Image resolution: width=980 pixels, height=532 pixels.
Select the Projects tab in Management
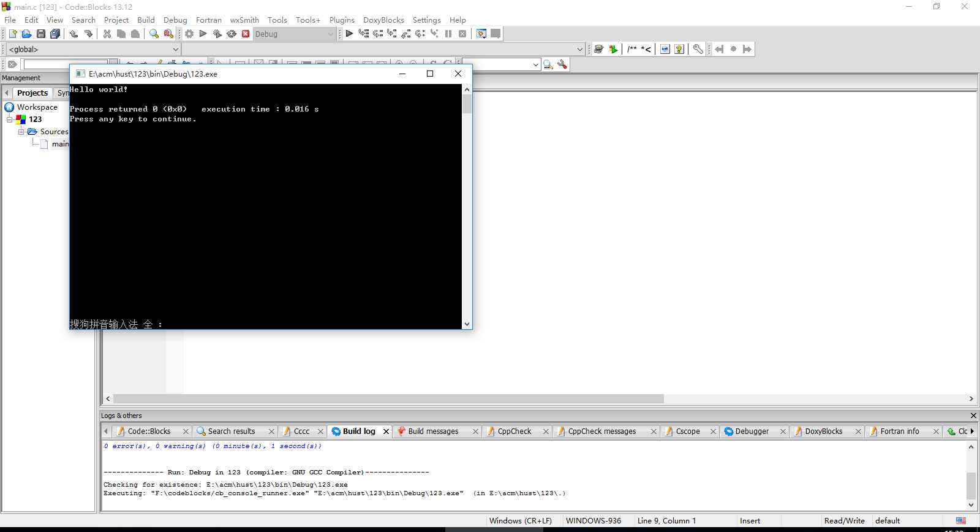[32, 93]
